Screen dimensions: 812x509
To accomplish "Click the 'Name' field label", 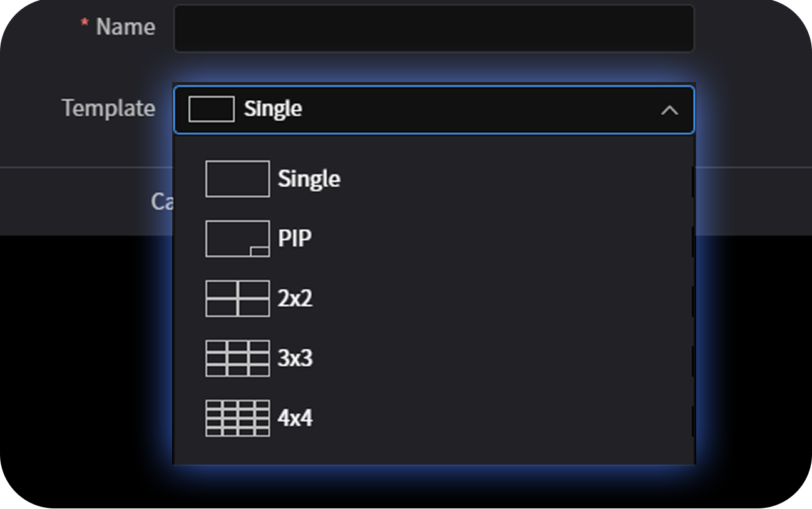I will (x=125, y=27).
